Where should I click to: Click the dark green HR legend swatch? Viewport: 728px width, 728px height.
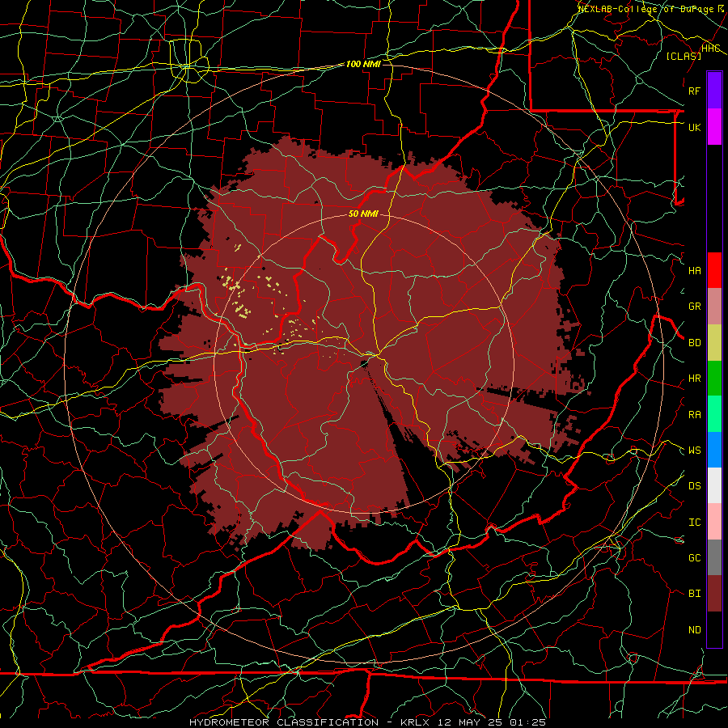[714, 378]
